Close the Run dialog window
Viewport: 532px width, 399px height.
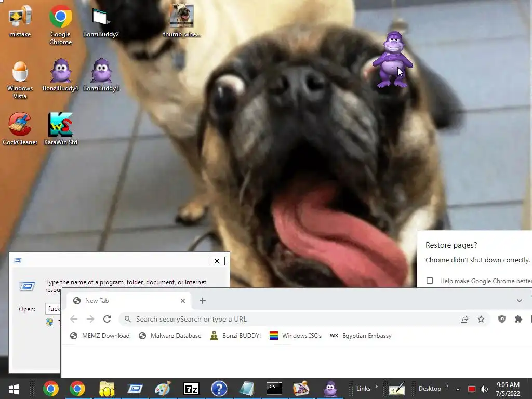[x=217, y=261]
